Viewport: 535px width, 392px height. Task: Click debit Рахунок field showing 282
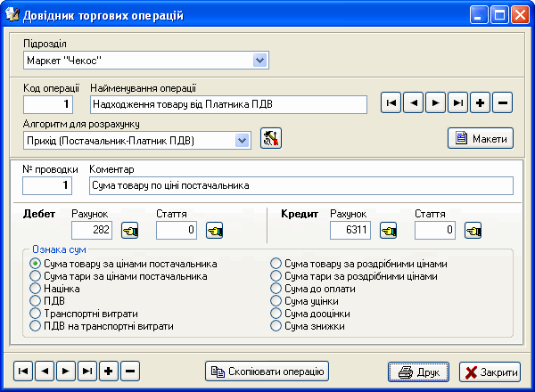tap(92, 230)
